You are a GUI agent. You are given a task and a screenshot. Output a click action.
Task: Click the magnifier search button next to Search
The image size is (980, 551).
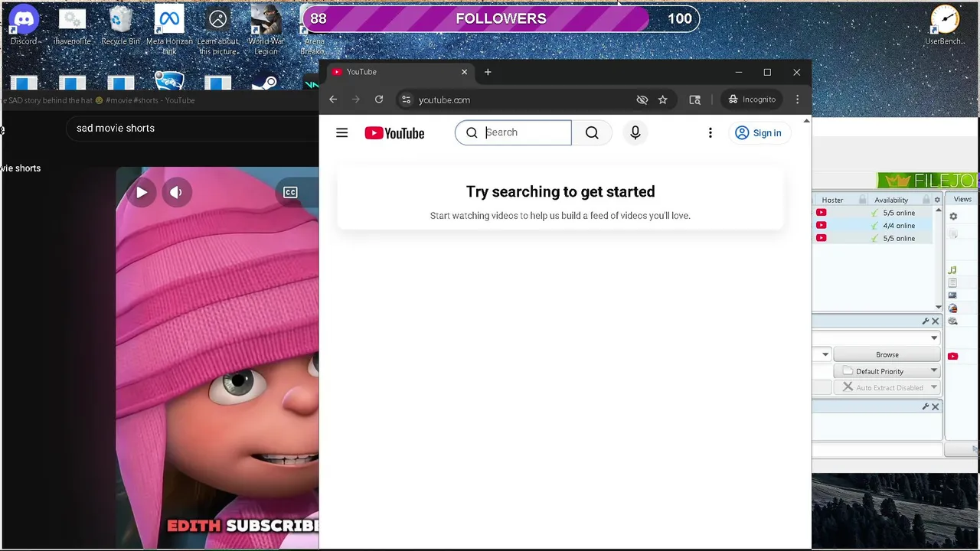point(592,132)
